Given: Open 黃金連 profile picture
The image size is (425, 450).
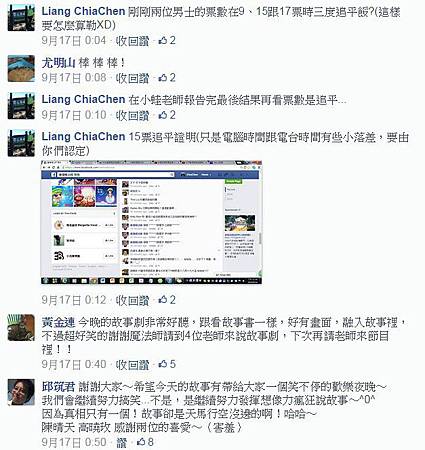Looking at the screenshot, I should click(21, 327).
